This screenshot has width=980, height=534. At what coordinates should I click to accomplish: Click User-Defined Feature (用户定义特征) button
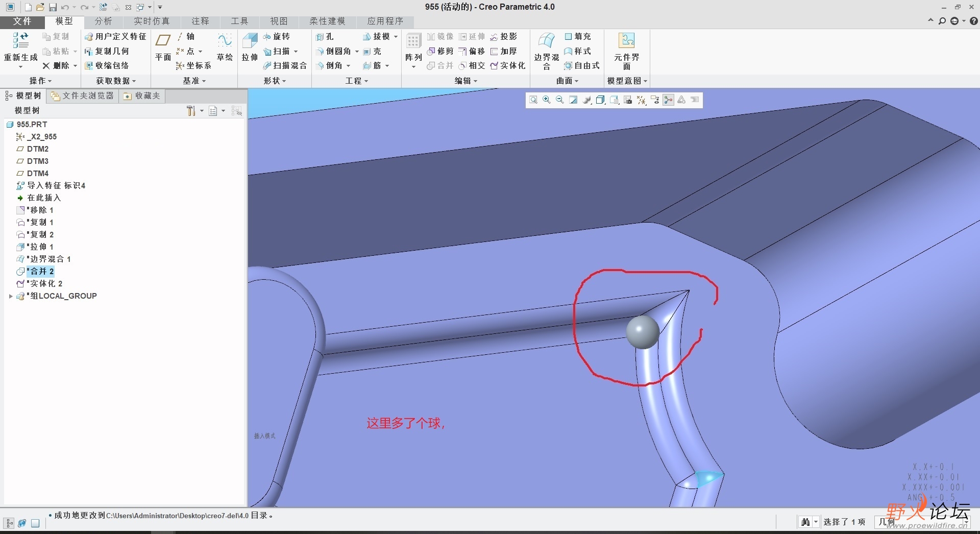click(116, 37)
